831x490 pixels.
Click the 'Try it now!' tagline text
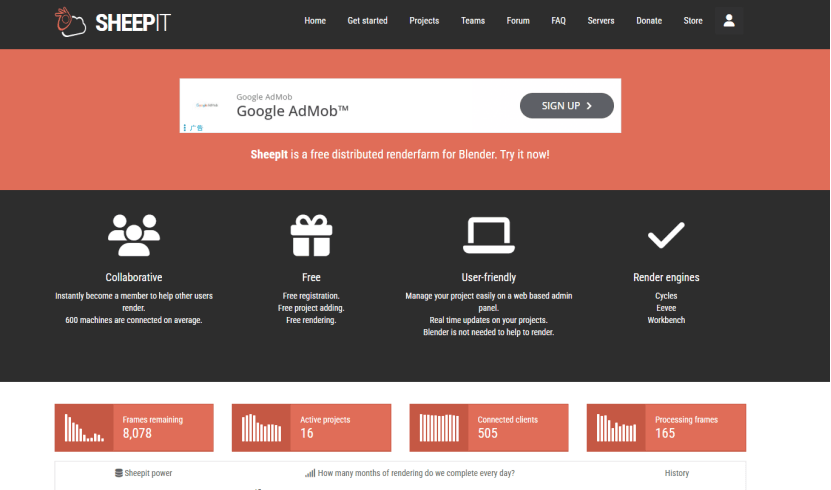[525, 154]
